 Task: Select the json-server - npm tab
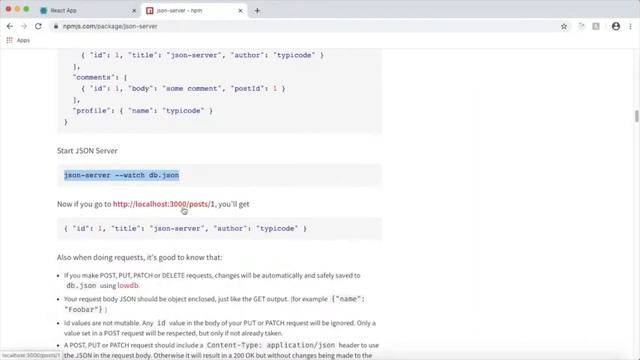click(194, 11)
